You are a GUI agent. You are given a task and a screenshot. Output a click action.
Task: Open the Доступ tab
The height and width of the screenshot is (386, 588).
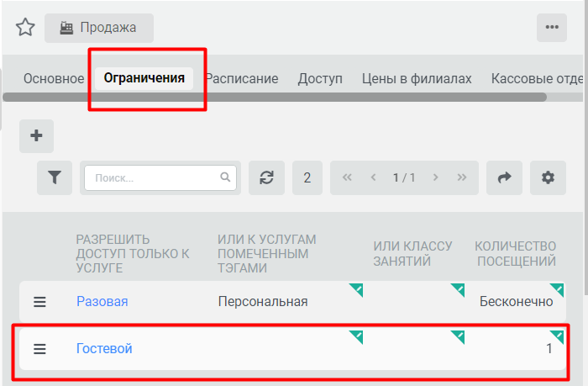coord(320,78)
